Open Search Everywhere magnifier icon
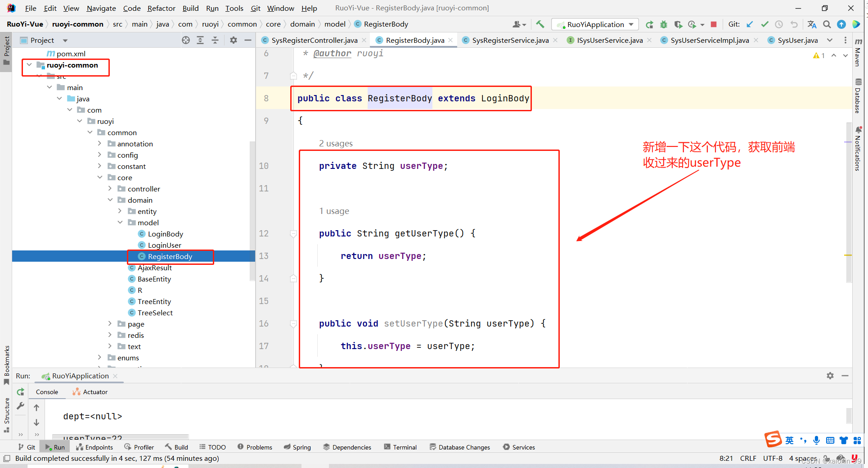 [x=827, y=24]
